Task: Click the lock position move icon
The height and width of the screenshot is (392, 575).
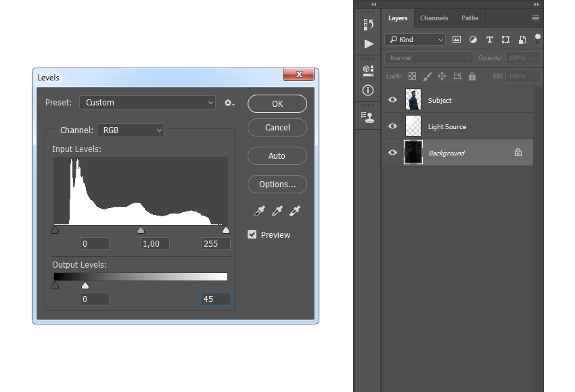Action: tap(442, 76)
